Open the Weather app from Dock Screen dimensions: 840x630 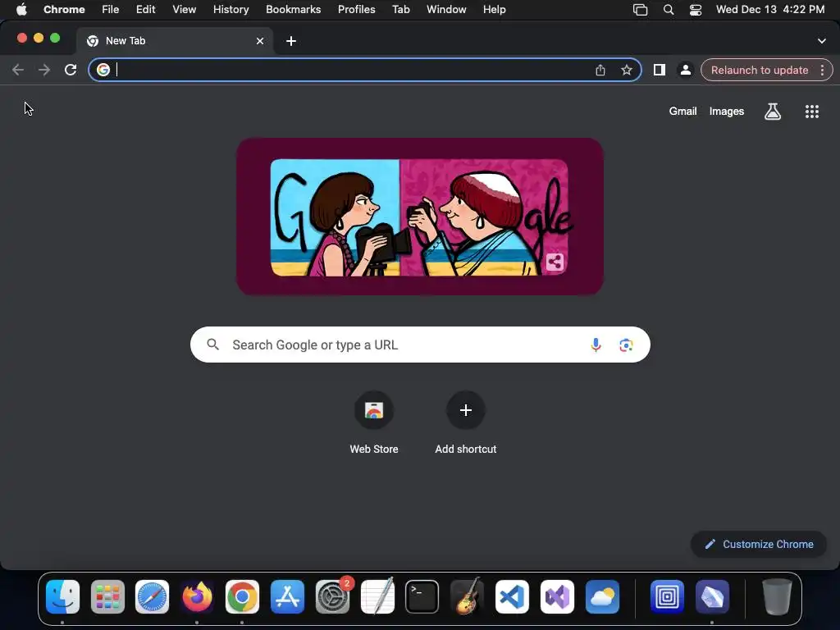pyautogui.click(x=602, y=596)
